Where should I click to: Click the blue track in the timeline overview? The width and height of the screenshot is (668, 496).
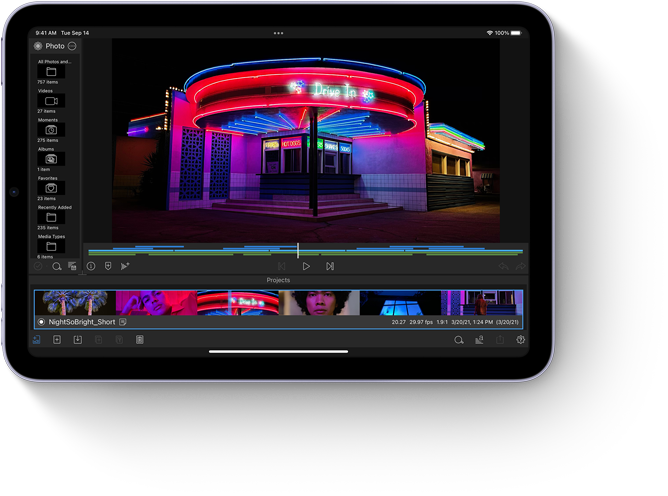click(305, 250)
